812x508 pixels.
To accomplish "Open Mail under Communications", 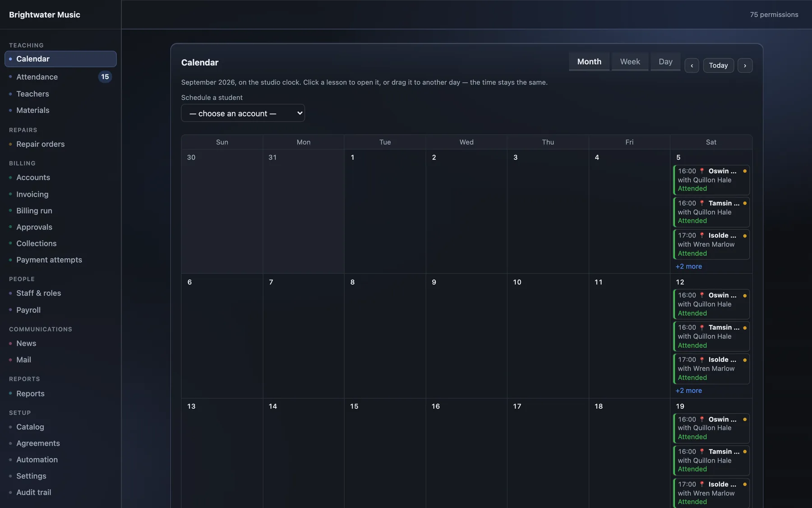I will pos(60,360).
